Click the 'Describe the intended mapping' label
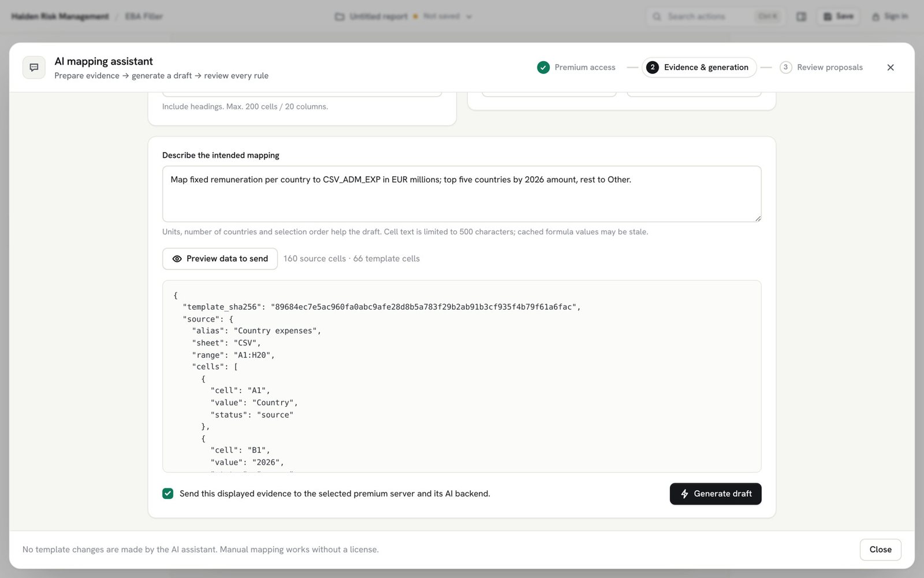This screenshot has height=578, width=924. 221,155
